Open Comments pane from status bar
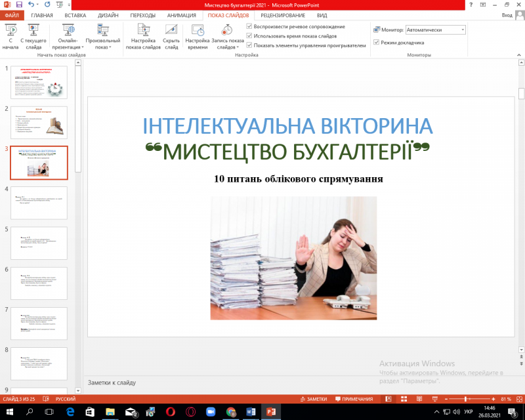The height and width of the screenshot is (420, 525). 354,399
